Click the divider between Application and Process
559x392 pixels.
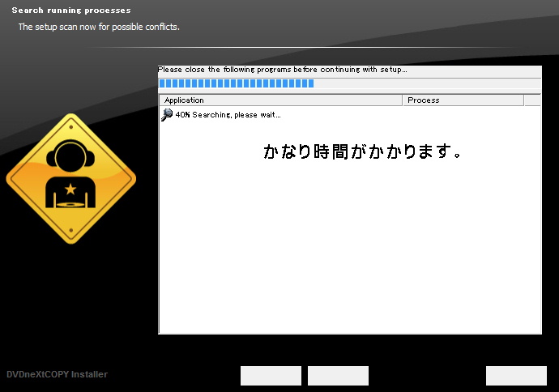coord(403,100)
